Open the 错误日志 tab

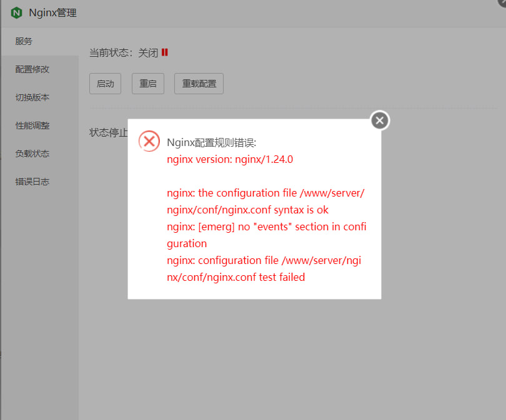click(x=40, y=182)
